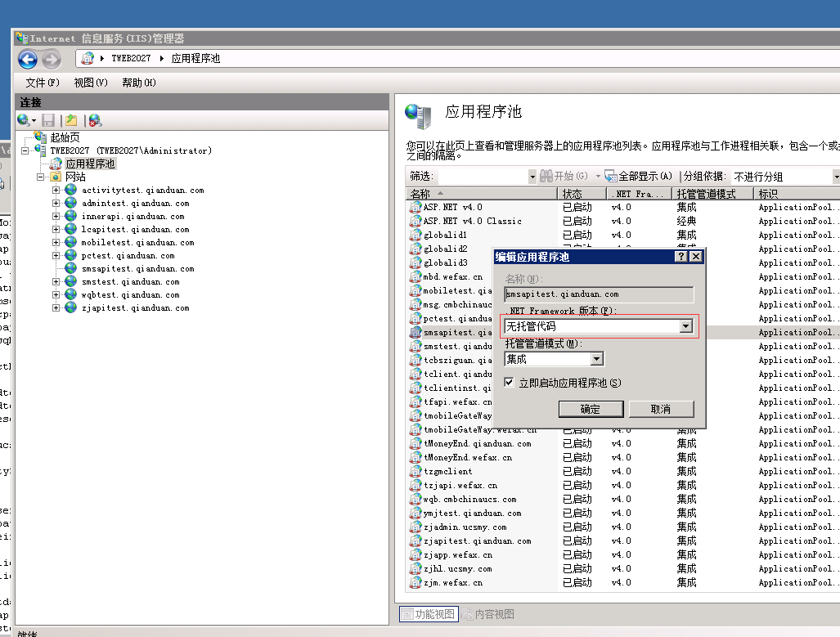Viewport: 840px width, 637px height.
Task: Click TWEB2027 in the address breadcrumb
Action: (131, 58)
